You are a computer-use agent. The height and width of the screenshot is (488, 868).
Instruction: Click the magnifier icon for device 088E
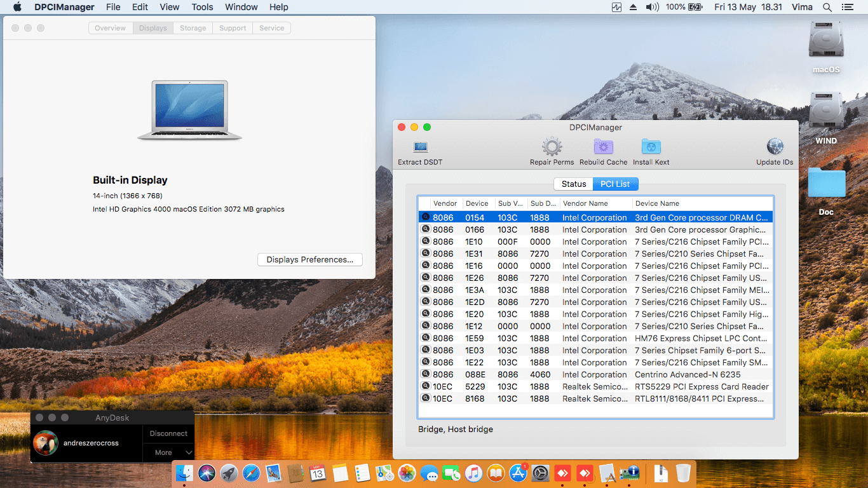426,374
